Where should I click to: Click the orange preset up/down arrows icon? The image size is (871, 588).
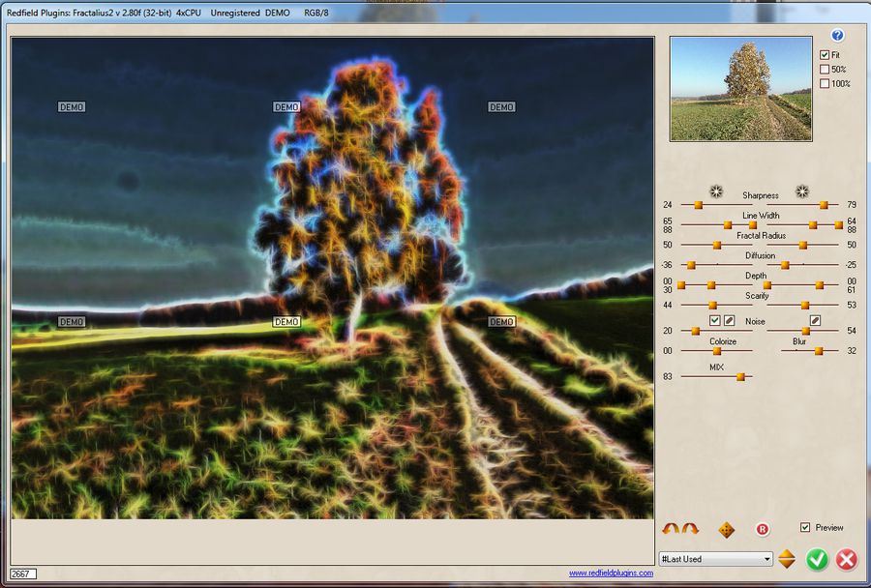(787, 559)
